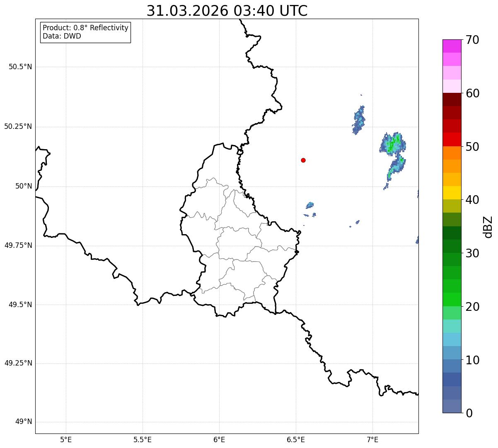498x448 pixels.
Task: Click the 49.25°N latitude label
Action: click(18, 363)
